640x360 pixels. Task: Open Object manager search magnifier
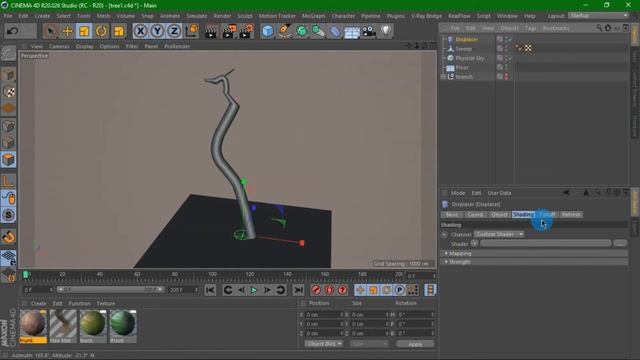coord(599,28)
